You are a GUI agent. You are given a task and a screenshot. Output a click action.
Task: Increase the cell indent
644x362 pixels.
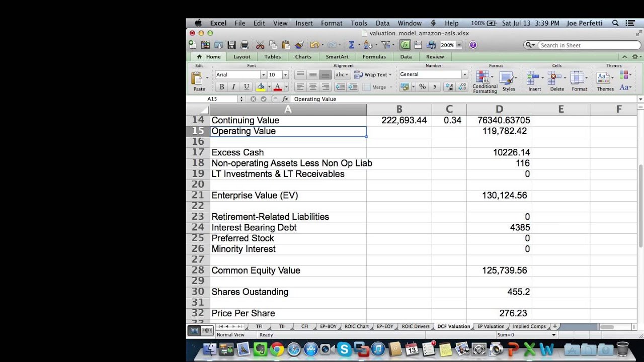pos(353,86)
